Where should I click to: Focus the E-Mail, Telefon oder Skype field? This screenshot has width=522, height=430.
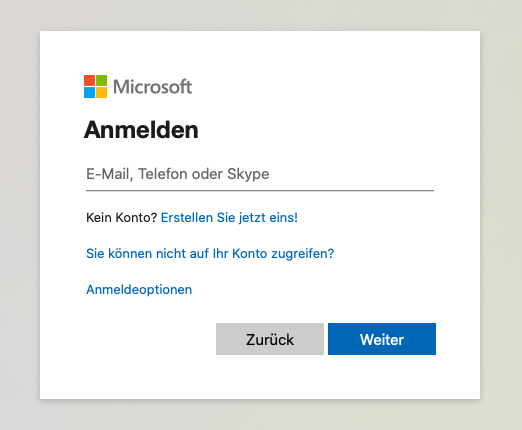[260, 174]
